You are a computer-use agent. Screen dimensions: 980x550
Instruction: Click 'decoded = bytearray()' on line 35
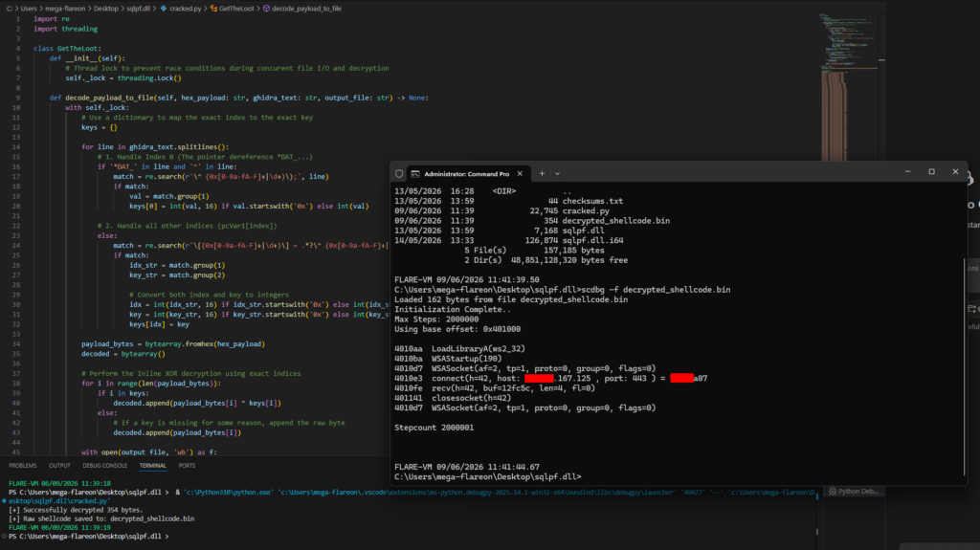tap(123, 354)
